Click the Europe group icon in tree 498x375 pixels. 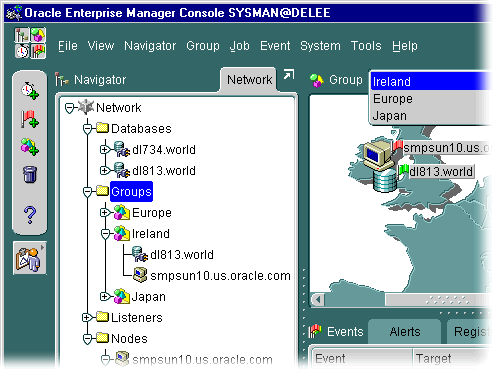click(121, 212)
